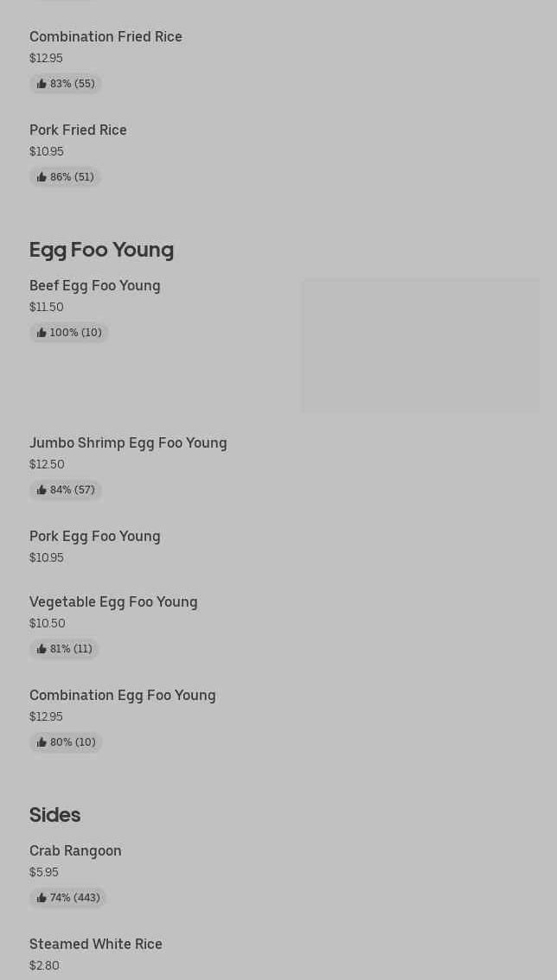Click thumbs-up icon for Vegetable Egg Foo Young
The height and width of the screenshot is (980, 557).
[42, 649]
